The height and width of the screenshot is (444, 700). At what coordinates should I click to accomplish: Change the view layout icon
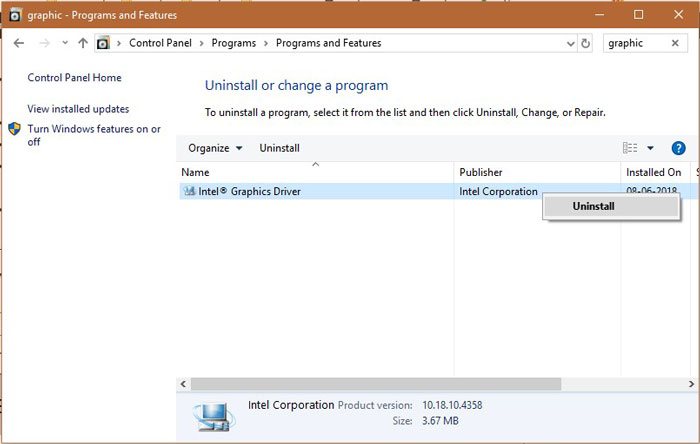click(630, 148)
